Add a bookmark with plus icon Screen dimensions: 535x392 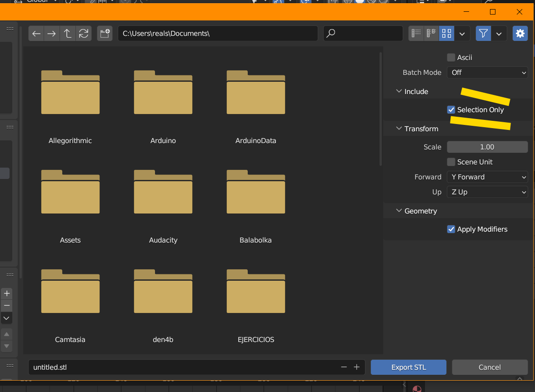6,293
